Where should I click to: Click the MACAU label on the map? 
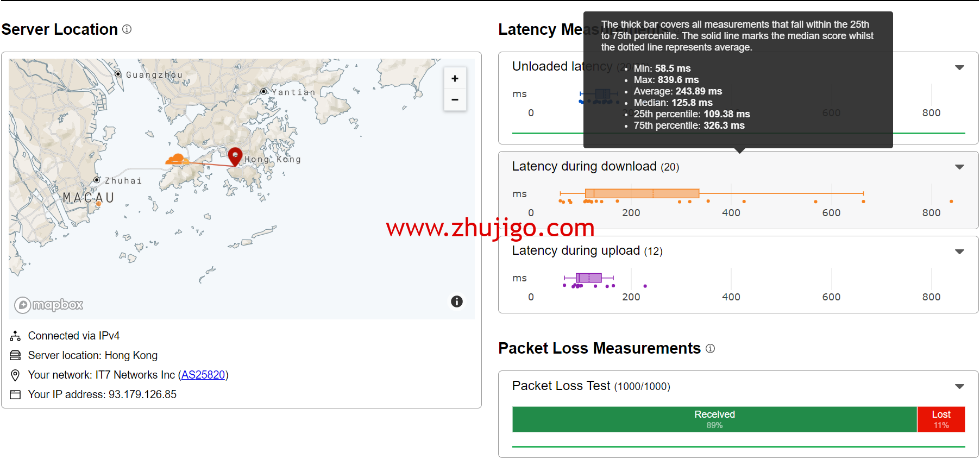point(89,198)
